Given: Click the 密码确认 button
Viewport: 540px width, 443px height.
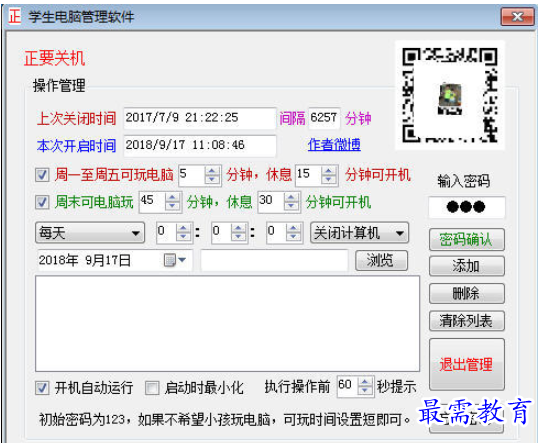Looking at the screenshot, I should tap(467, 239).
